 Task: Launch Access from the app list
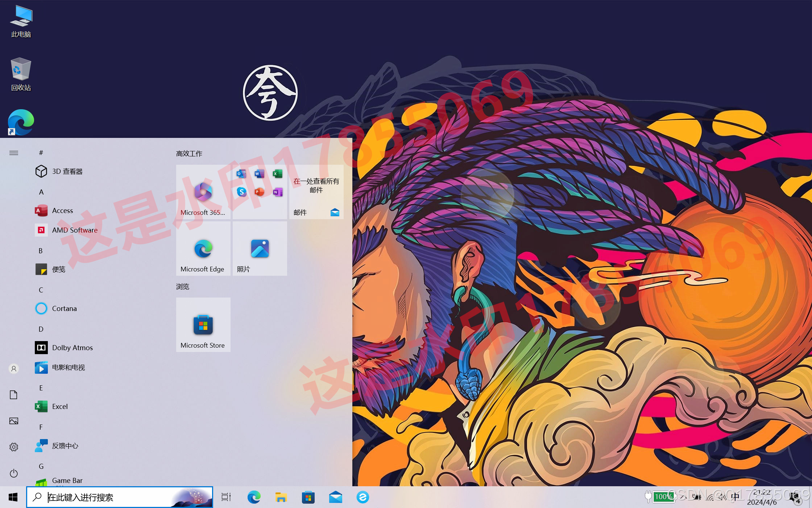click(62, 210)
